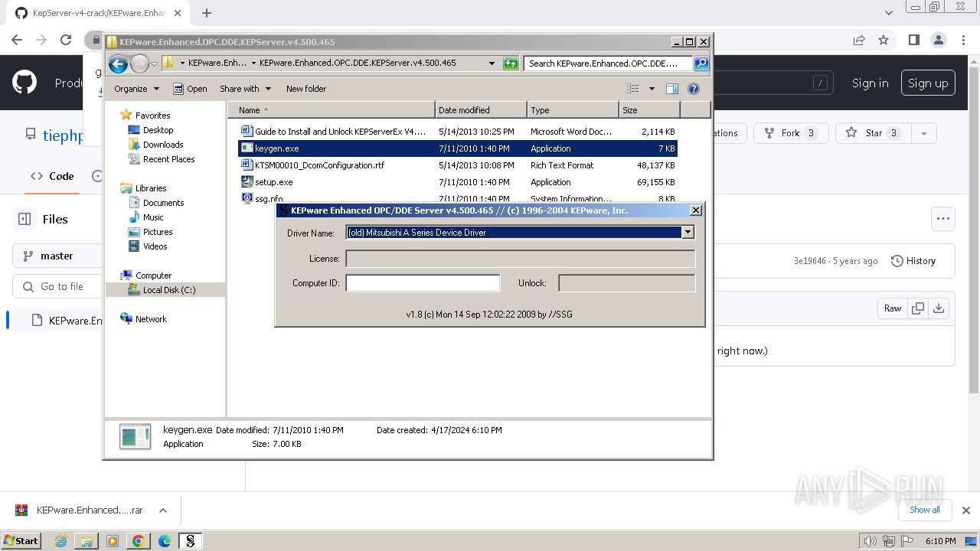Click the GitHub logo icon
980x551 pixels.
[24, 83]
